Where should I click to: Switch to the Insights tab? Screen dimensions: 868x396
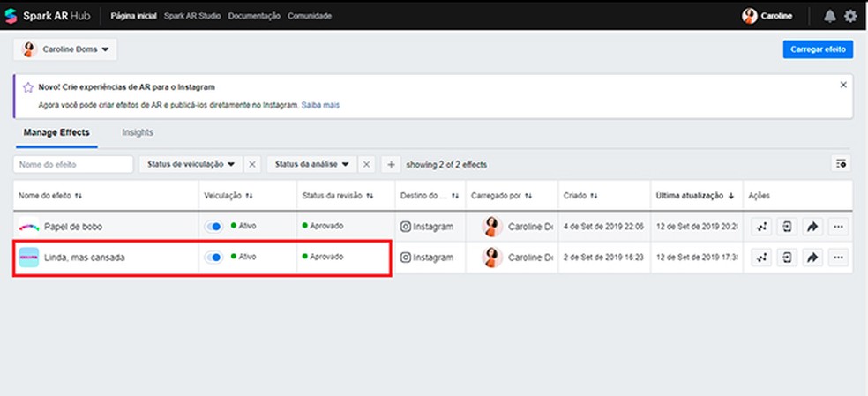tap(138, 133)
